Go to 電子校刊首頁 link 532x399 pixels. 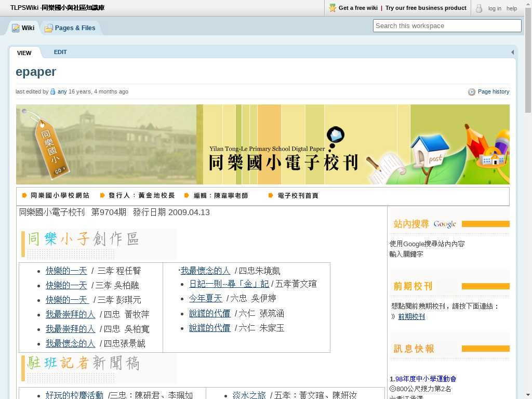(x=298, y=195)
